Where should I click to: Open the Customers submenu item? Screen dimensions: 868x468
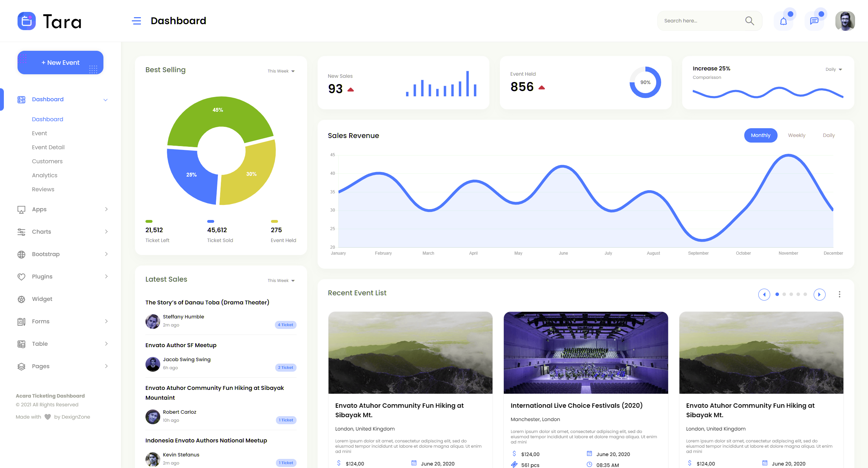point(47,161)
